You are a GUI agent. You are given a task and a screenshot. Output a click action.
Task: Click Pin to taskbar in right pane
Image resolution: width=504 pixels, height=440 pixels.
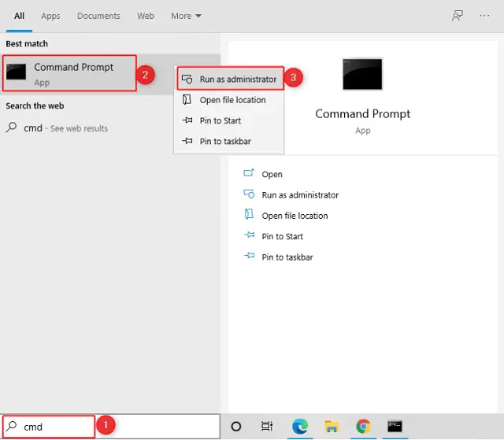(287, 257)
